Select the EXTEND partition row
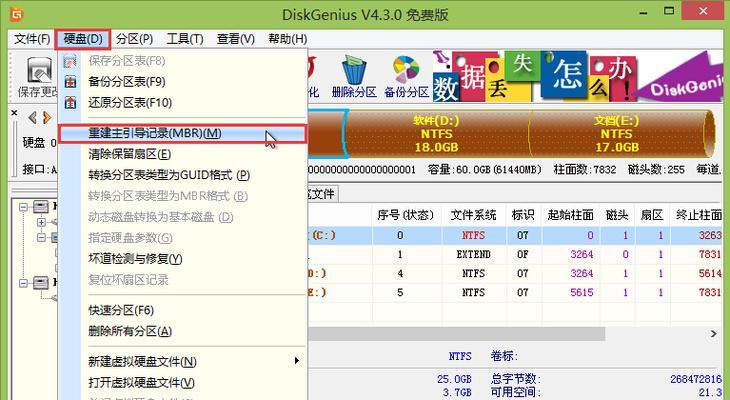The height and width of the screenshot is (400, 730). (514, 254)
